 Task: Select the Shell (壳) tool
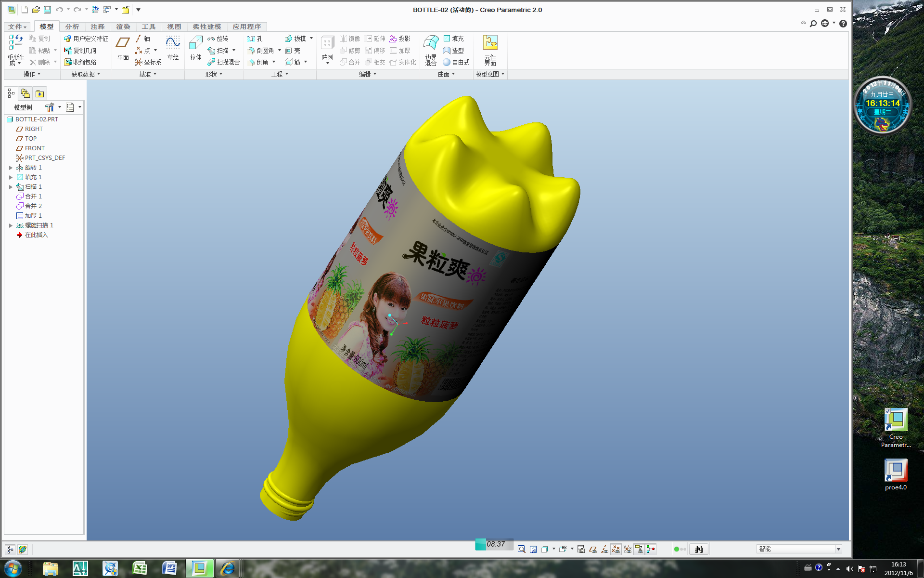pyautogui.click(x=293, y=51)
